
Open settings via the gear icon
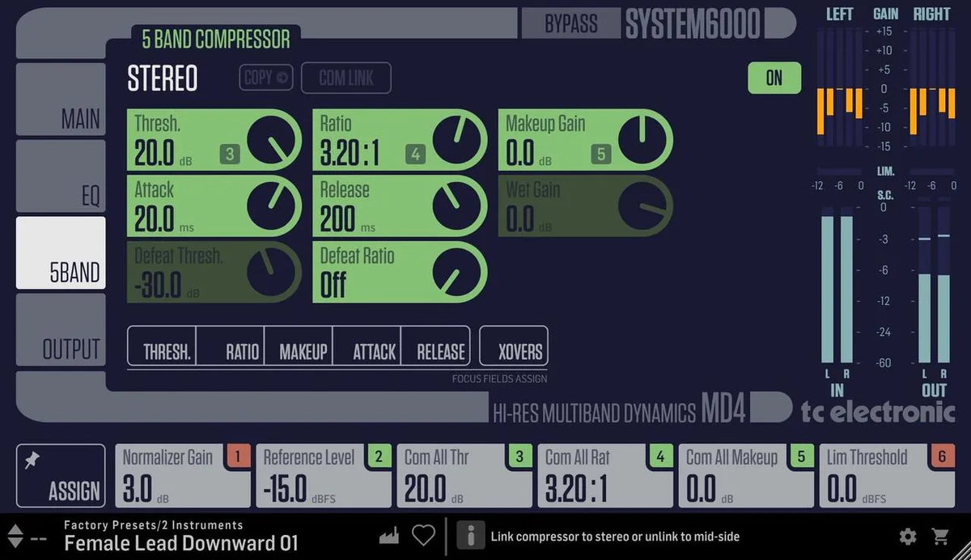coord(908,535)
